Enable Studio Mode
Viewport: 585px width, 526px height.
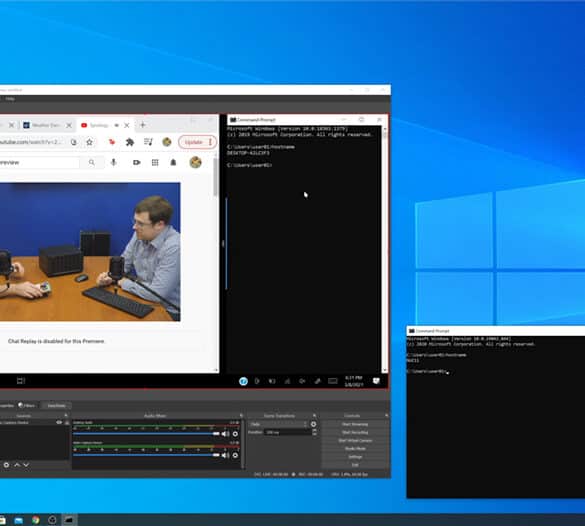coord(355,449)
